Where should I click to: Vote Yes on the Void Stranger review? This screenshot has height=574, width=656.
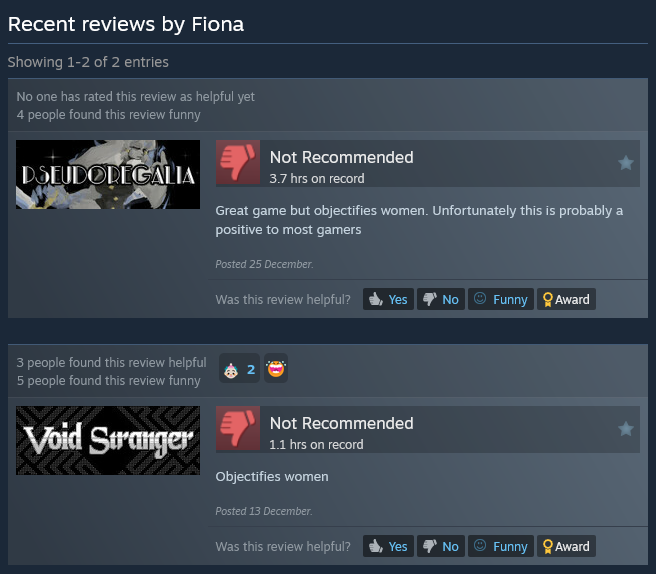(x=388, y=546)
